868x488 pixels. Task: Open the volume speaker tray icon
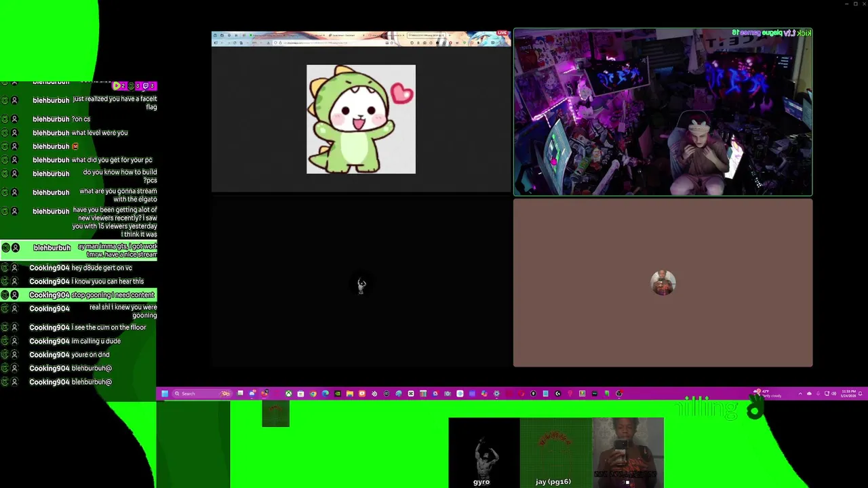[834, 393]
